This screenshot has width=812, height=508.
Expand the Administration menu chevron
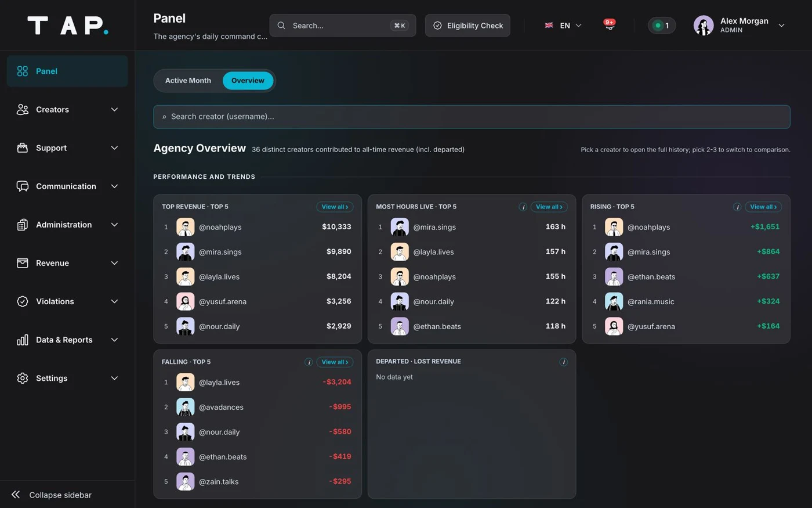pyautogui.click(x=114, y=225)
